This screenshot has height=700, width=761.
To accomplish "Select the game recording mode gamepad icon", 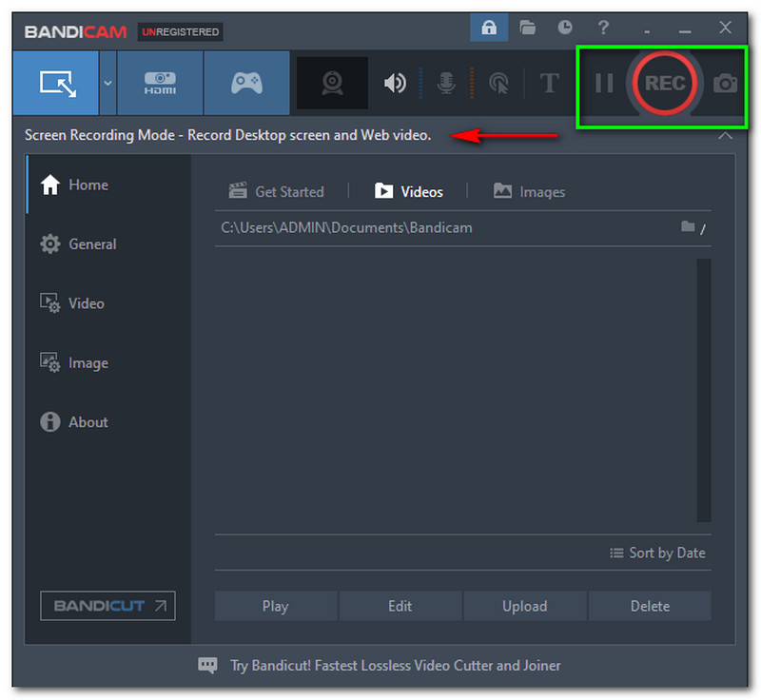I will point(246,83).
